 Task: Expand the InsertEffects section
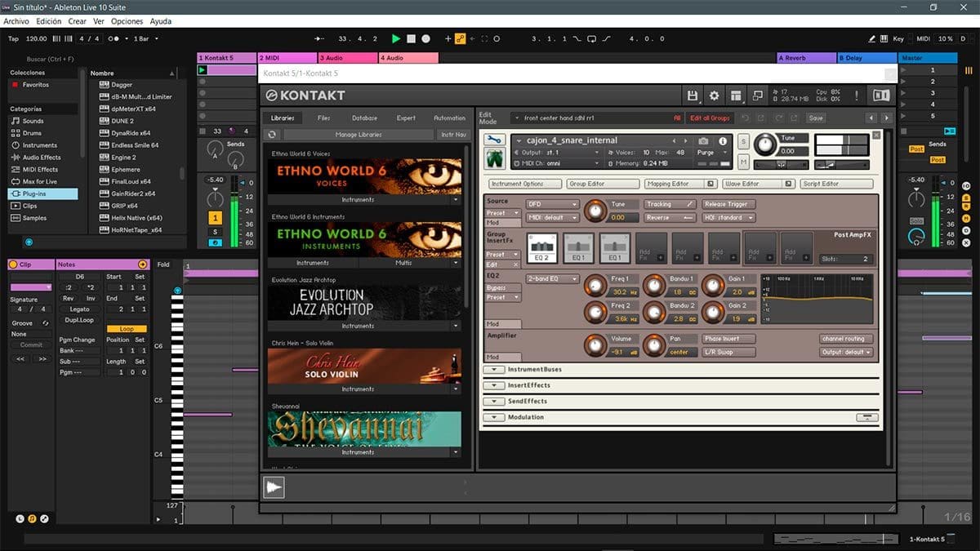pos(494,385)
